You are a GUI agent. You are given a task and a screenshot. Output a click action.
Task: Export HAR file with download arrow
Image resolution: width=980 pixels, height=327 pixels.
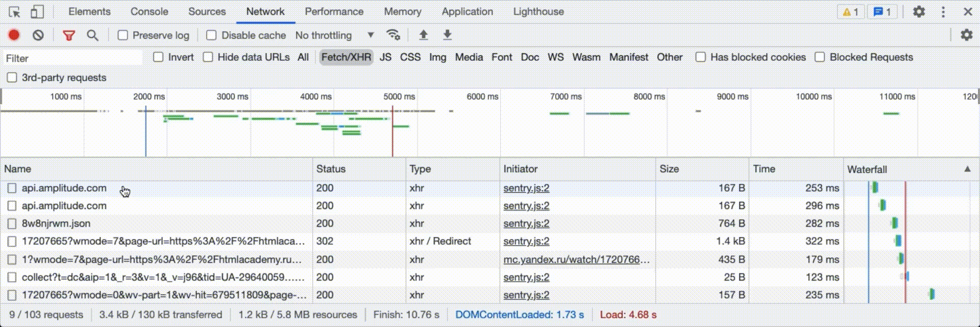click(x=447, y=35)
